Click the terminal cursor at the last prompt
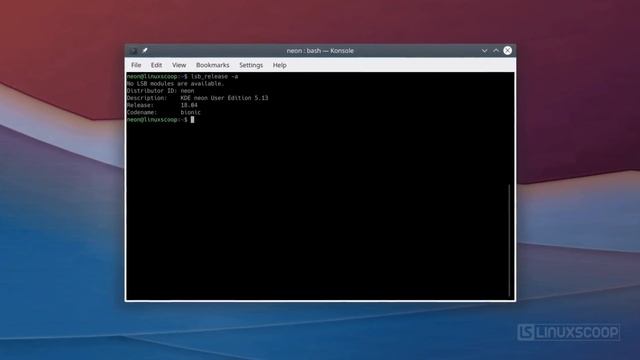640x360 pixels. (192, 120)
